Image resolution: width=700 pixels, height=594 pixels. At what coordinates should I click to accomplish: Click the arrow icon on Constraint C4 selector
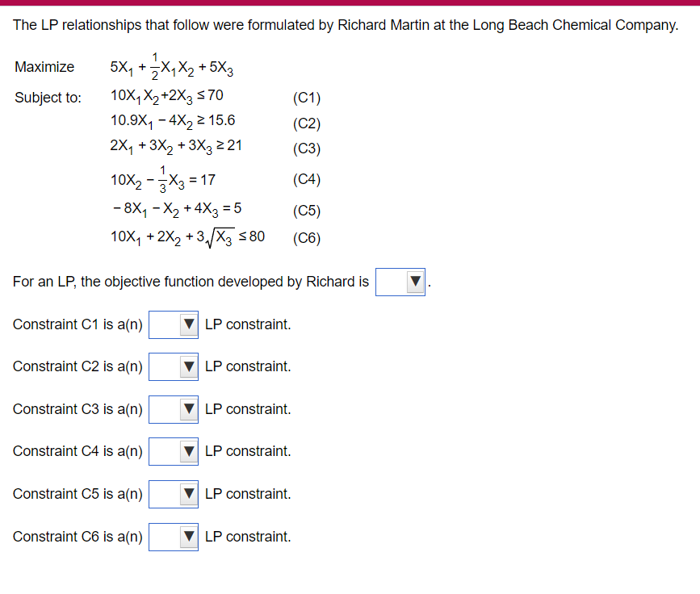188,451
